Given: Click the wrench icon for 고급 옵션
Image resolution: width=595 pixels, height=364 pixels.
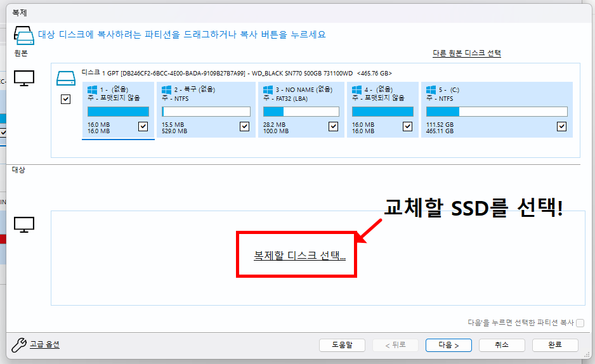Looking at the screenshot, I should [18, 345].
